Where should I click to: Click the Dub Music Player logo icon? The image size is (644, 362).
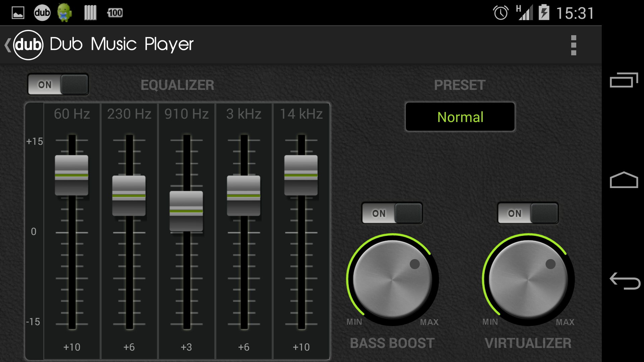28,44
